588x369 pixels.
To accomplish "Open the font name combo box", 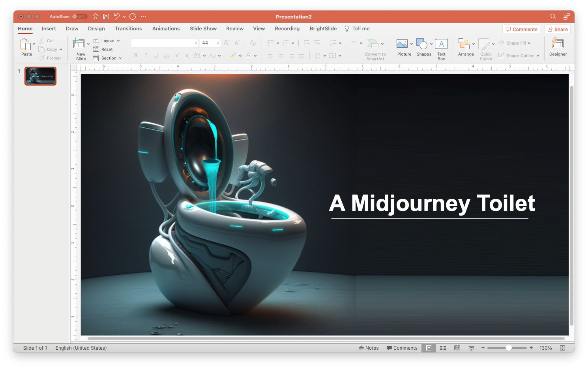I will coord(165,43).
